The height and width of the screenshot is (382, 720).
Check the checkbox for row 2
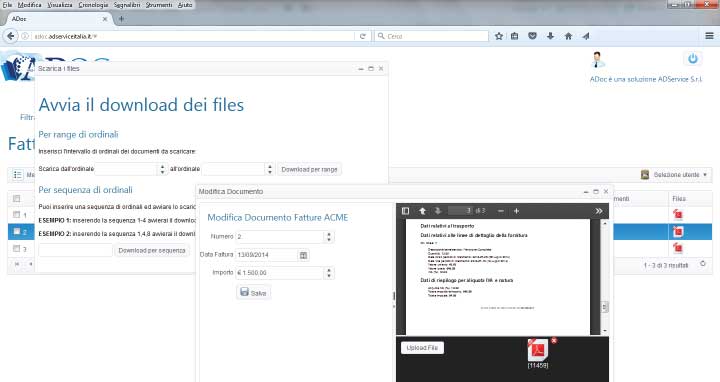[17, 231]
